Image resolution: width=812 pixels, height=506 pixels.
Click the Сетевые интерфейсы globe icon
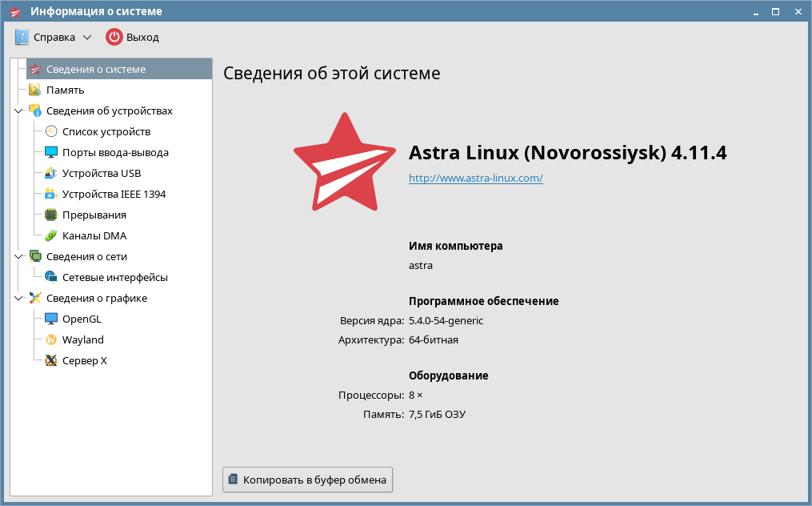pos(50,277)
